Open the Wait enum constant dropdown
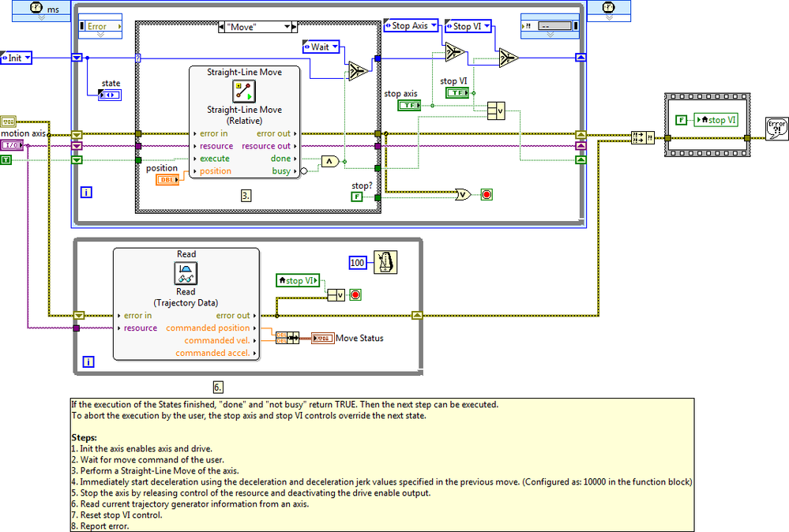The image size is (789, 532). (335, 47)
